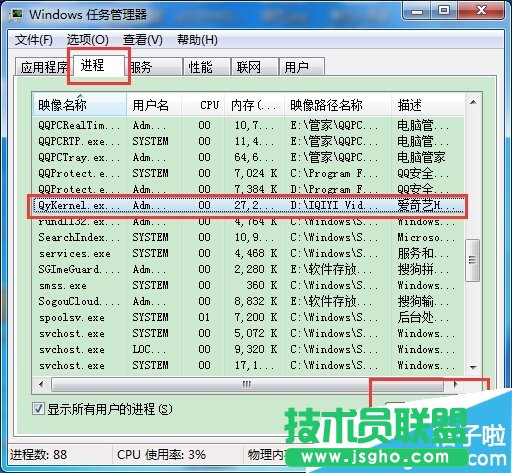Maximize the Task Manager window
Screen dimensions: 512x473
tap(444, 11)
